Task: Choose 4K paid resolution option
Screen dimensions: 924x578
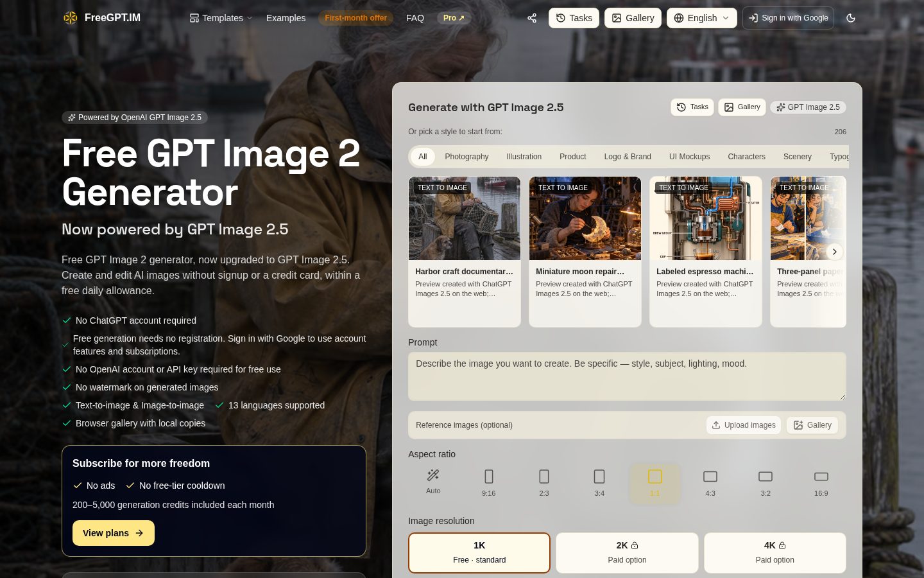Action: pos(774,552)
